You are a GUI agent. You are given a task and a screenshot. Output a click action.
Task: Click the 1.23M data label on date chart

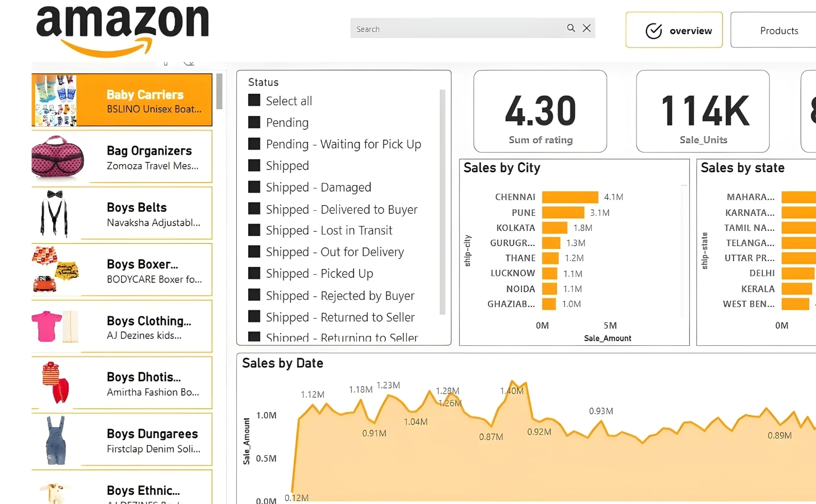point(388,385)
